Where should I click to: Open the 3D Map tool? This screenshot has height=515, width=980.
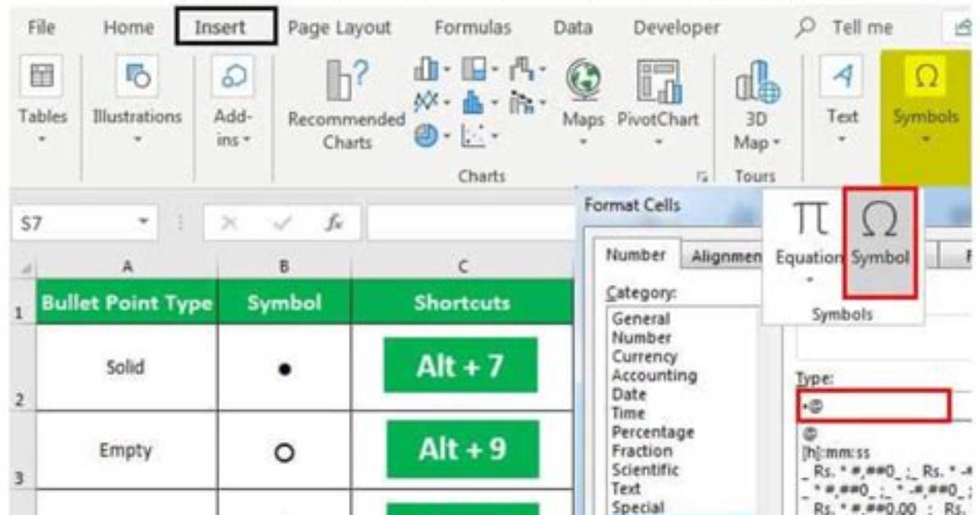[757, 105]
